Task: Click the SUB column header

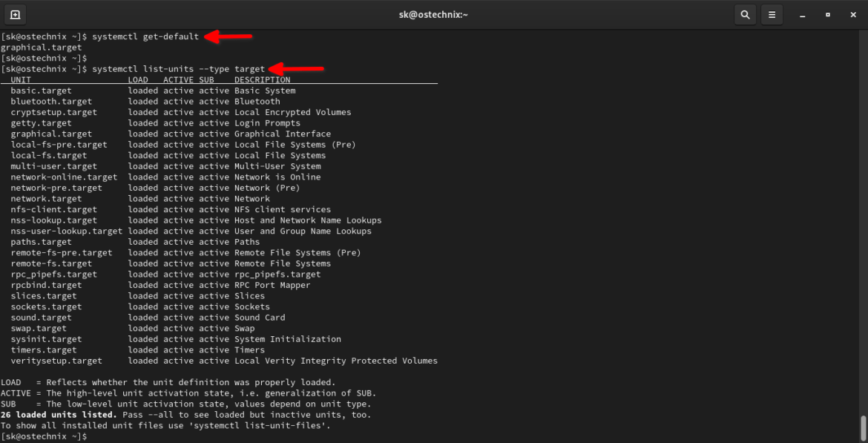Action: click(x=206, y=79)
